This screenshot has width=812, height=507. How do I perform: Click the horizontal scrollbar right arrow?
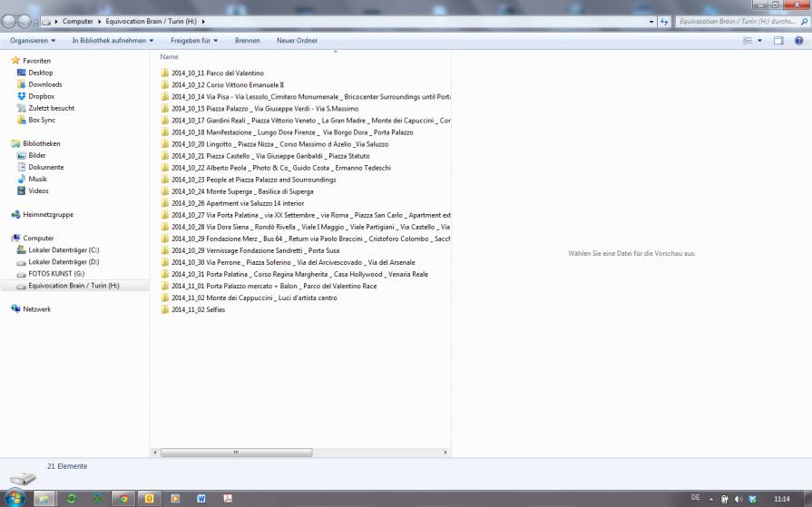[x=445, y=453]
